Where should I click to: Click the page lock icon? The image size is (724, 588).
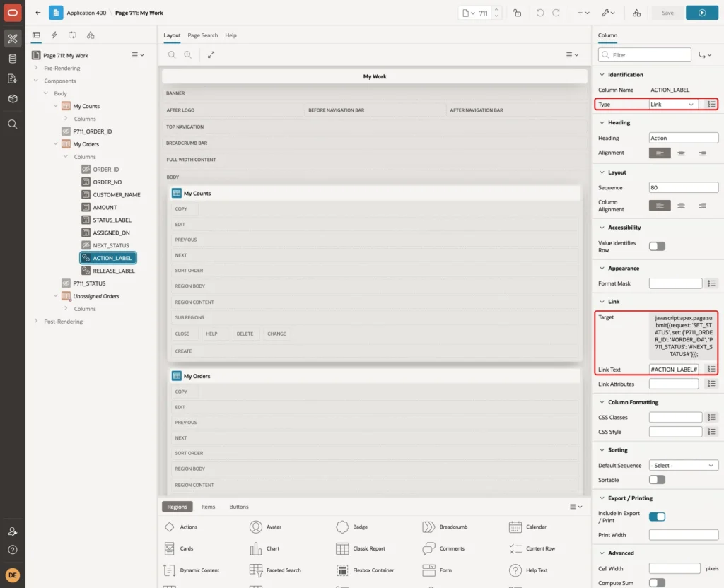click(x=518, y=13)
